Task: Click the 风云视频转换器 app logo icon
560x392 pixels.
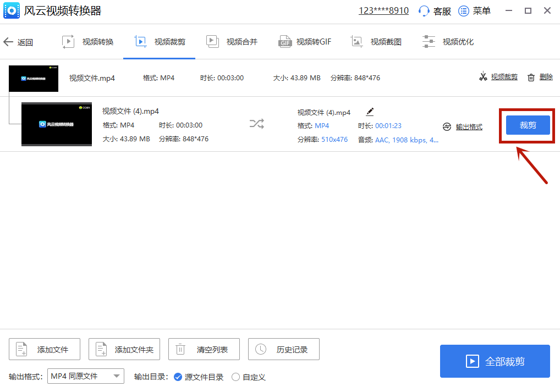Action: click(x=12, y=10)
